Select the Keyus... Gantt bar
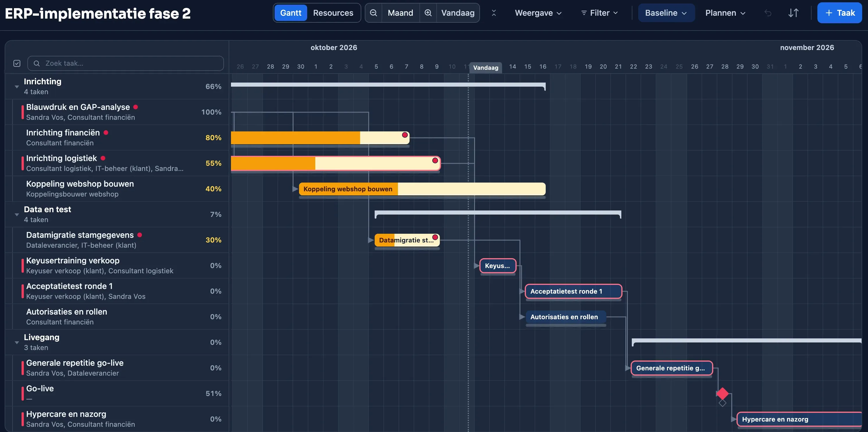The width and height of the screenshot is (868, 432). click(498, 266)
